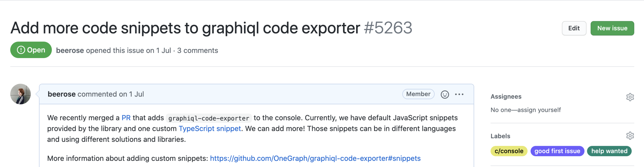The height and width of the screenshot is (167, 644).
Task: Click the green New issue button
Action: coord(612,28)
